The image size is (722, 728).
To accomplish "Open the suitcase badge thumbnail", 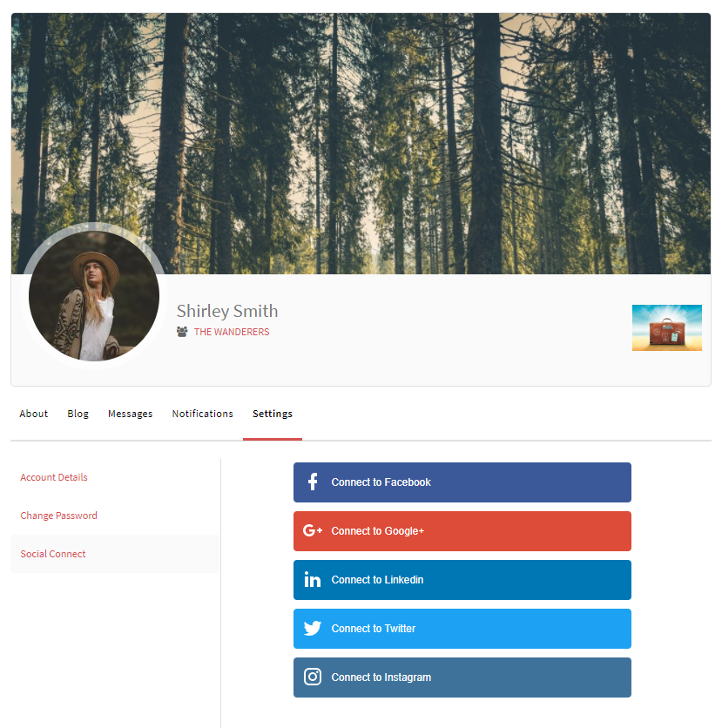I will (x=666, y=327).
